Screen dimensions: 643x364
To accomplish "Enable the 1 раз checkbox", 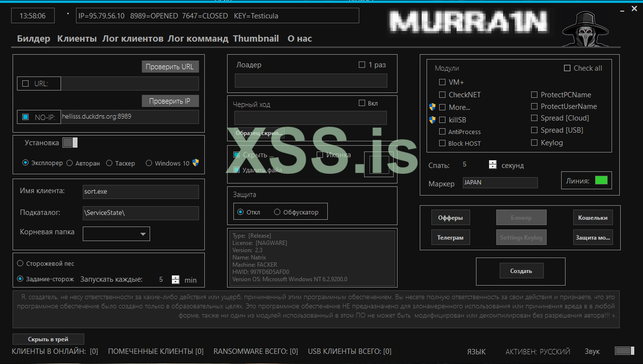I will pos(362,64).
